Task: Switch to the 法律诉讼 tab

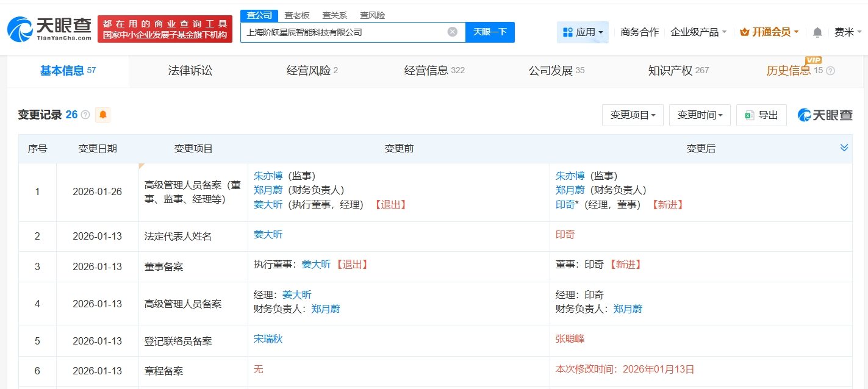Action: click(190, 71)
